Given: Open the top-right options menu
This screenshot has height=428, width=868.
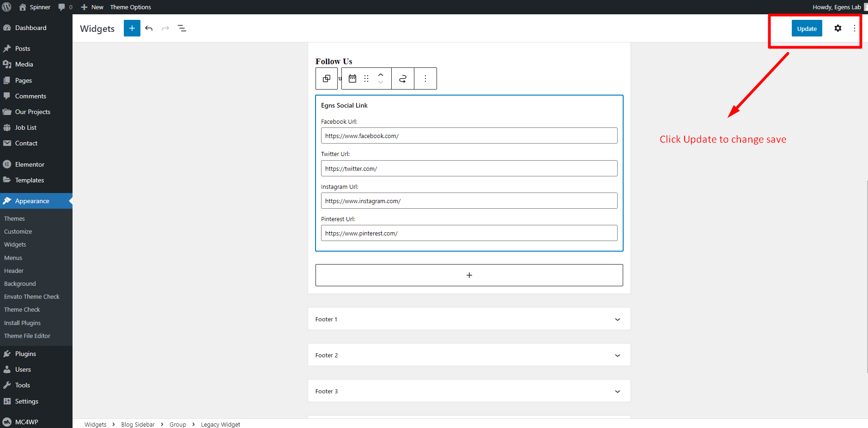Looking at the screenshot, I should coord(855,28).
